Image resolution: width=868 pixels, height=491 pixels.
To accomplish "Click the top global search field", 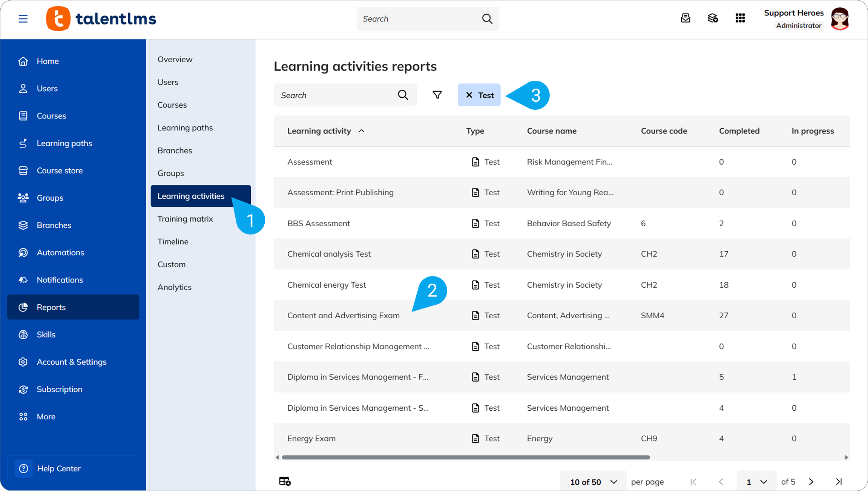I will tap(428, 18).
